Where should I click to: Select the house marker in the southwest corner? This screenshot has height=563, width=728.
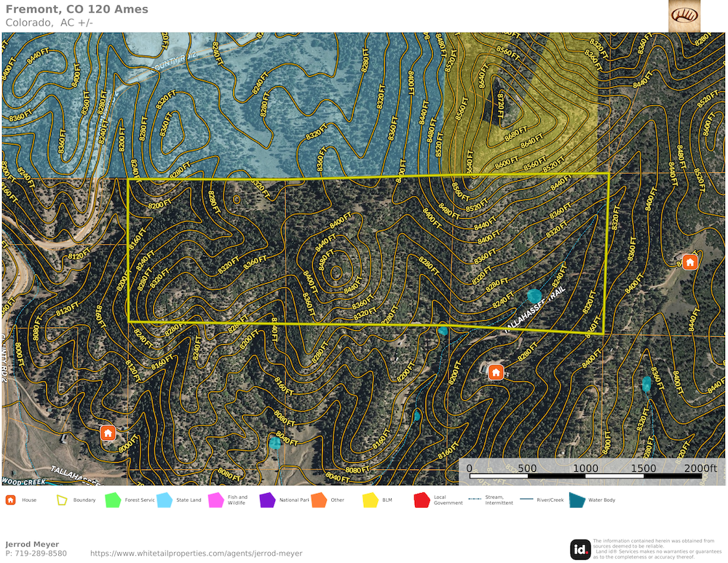click(x=108, y=433)
